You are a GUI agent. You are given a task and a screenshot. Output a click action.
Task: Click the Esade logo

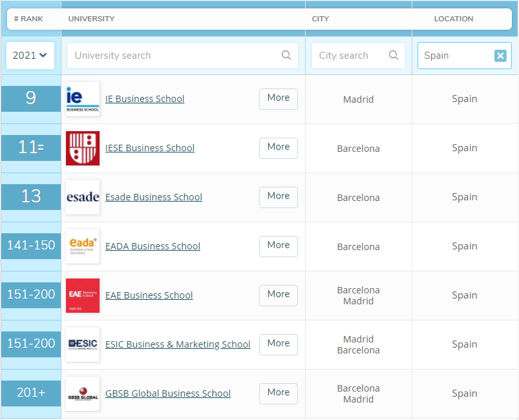pyautogui.click(x=83, y=197)
